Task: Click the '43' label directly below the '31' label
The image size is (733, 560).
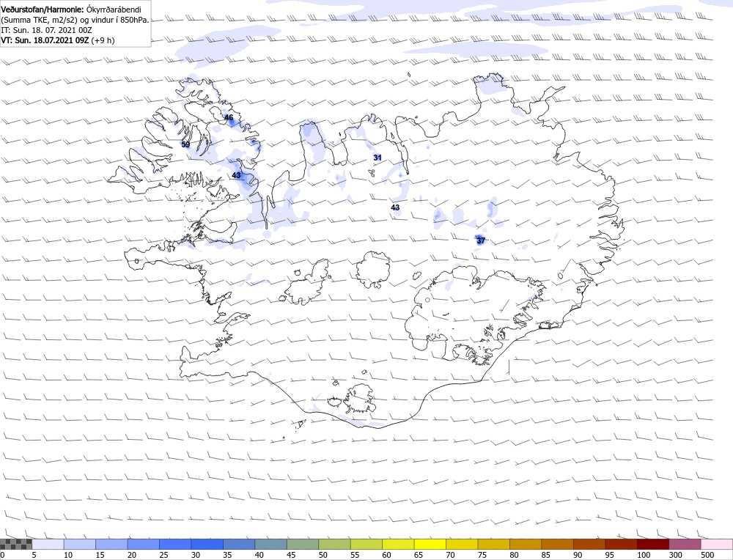Action: 395,207
